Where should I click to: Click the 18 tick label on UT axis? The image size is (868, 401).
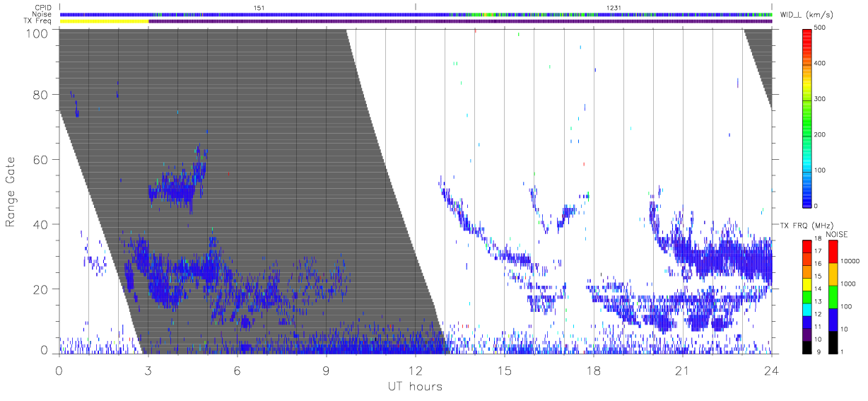click(593, 371)
